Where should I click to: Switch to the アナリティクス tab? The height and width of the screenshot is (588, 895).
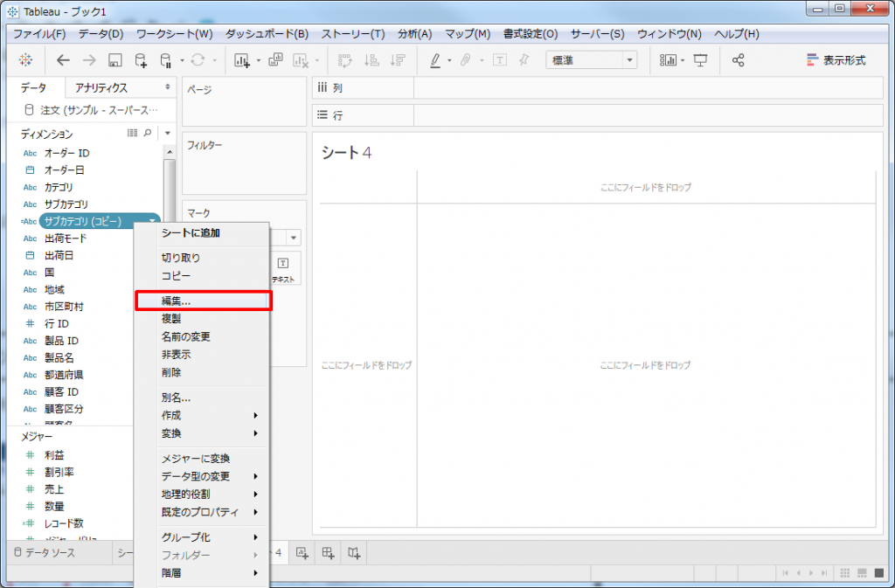point(101,88)
